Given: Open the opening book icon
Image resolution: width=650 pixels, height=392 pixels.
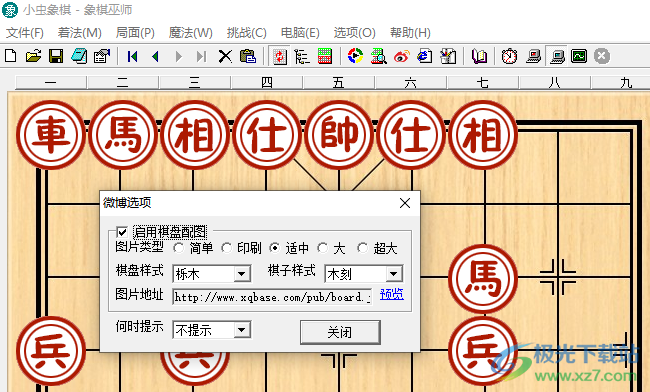Looking at the screenshot, I should point(479,56).
